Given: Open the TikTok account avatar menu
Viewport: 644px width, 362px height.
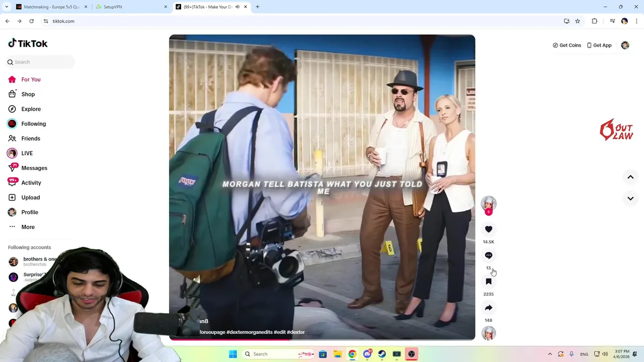Looking at the screenshot, I should click(625, 45).
